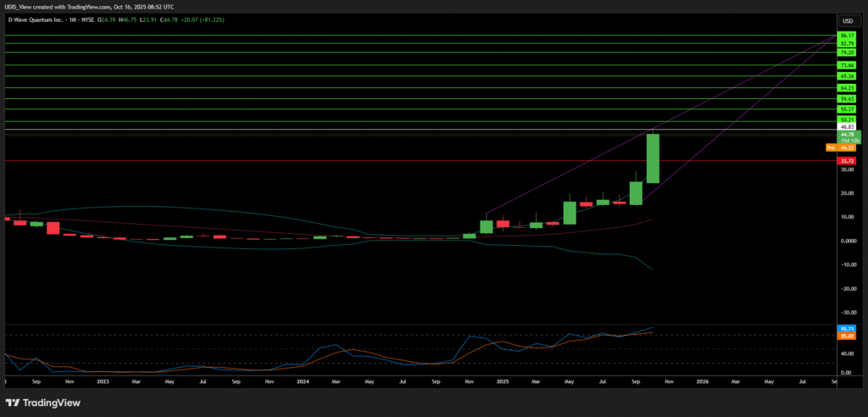Select the 2023 label on time axis
The height and width of the screenshot is (417, 868).
click(x=103, y=382)
